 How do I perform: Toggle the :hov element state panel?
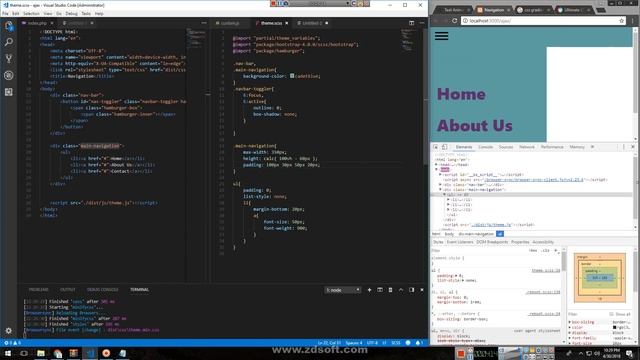533,251
